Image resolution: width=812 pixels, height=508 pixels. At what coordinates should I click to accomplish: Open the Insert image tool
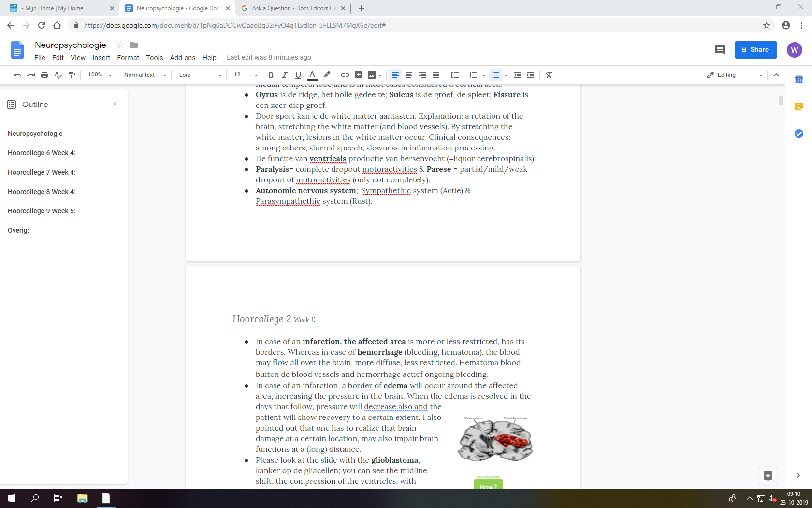(372, 75)
